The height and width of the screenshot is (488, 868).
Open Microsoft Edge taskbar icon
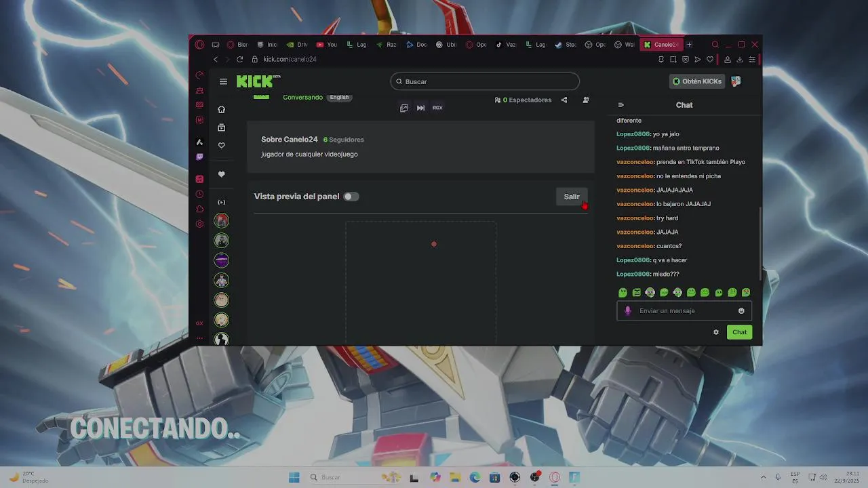pyautogui.click(x=475, y=477)
